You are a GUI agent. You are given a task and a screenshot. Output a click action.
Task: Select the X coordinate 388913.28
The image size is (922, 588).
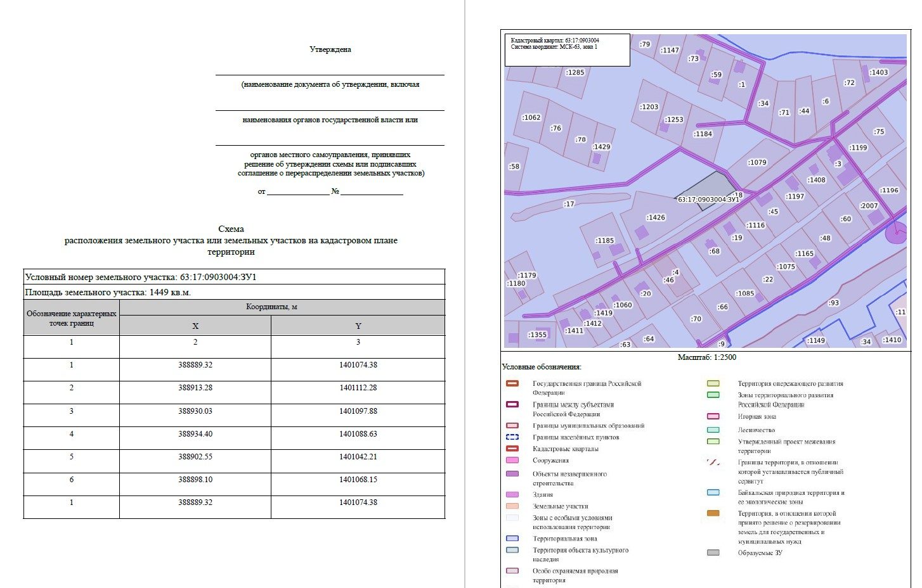[x=195, y=388]
